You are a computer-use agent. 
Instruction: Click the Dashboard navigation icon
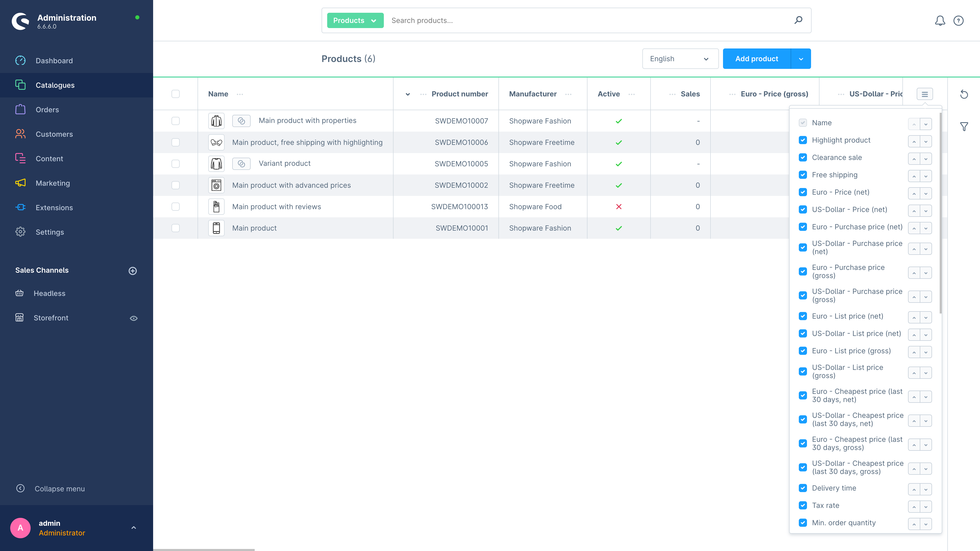(20, 60)
